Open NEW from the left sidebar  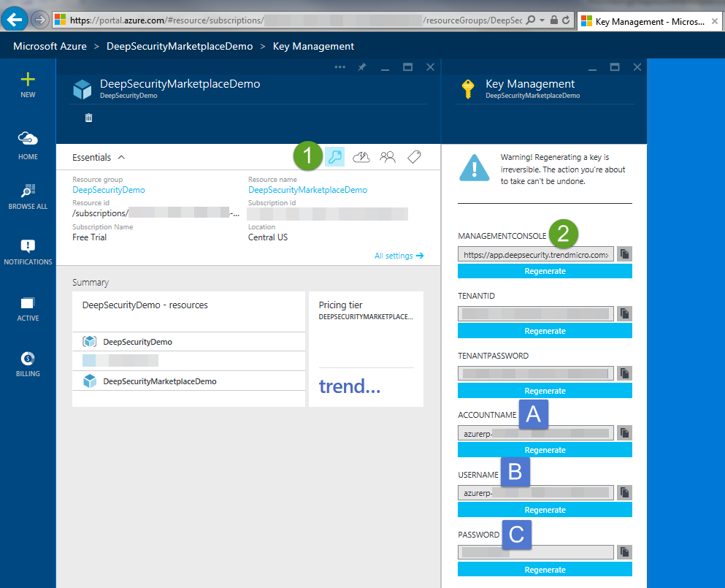(28, 85)
